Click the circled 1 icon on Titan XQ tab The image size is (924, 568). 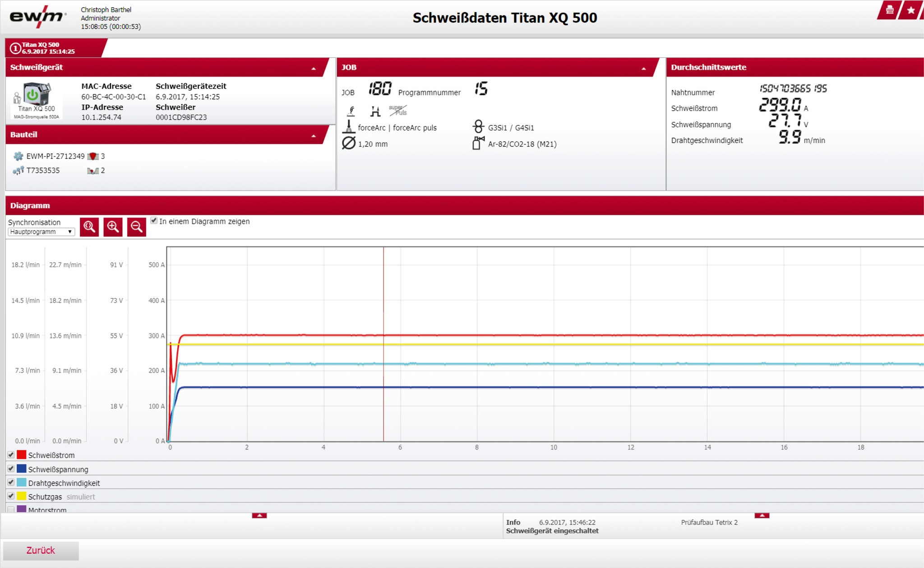pos(15,48)
